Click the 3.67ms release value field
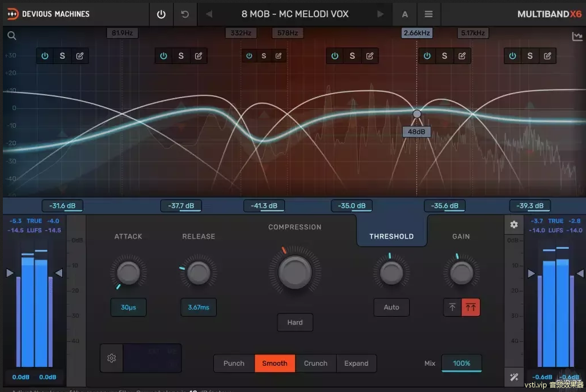The image size is (586, 392). pyautogui.click(x=199, y=308)
